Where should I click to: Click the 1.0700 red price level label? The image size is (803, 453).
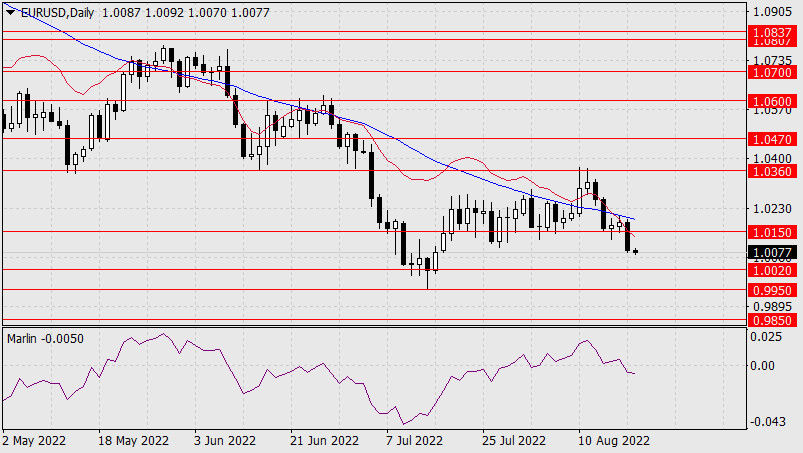pyautogui.click(x=772, y=72)
